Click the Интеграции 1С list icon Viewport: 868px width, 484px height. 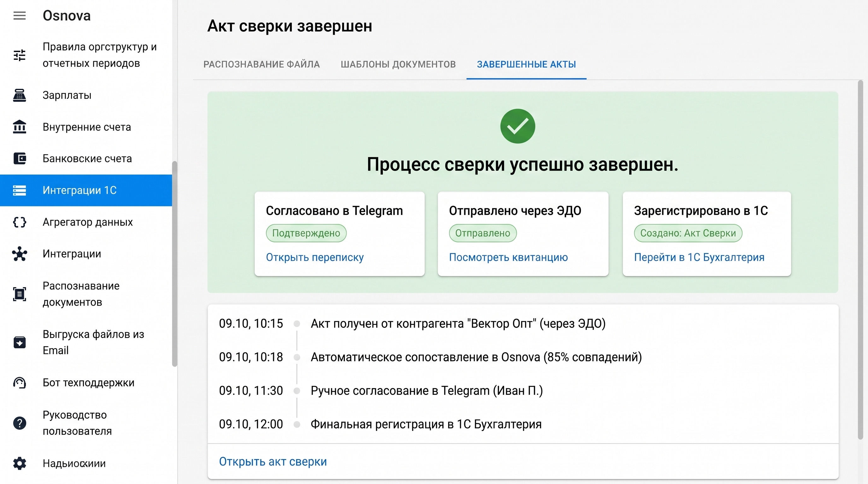coord(20,190)
